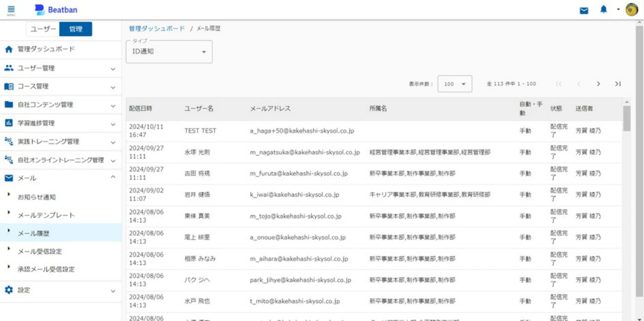Expand the コース管理 section chevron
Screen dimensions: 644x321
click(x=113, y=87)
